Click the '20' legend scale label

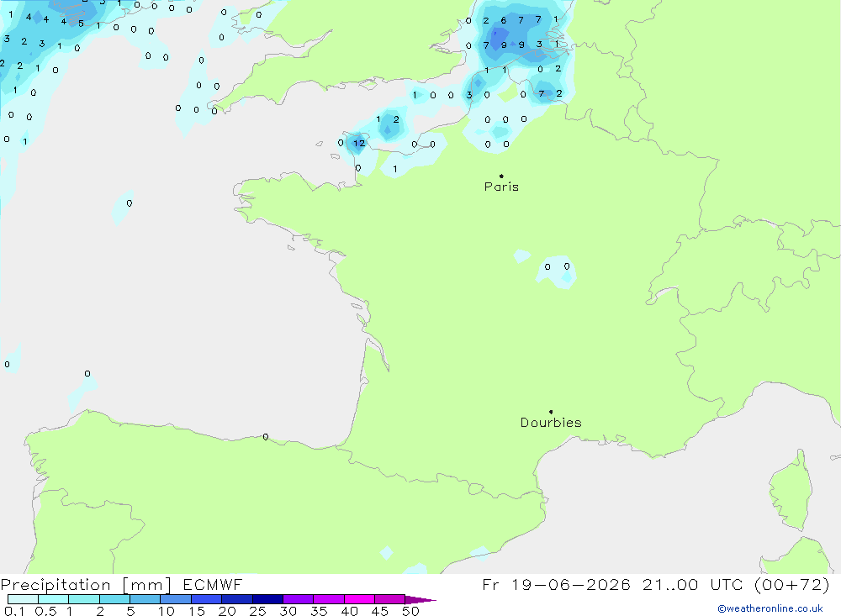coord(227,611)
